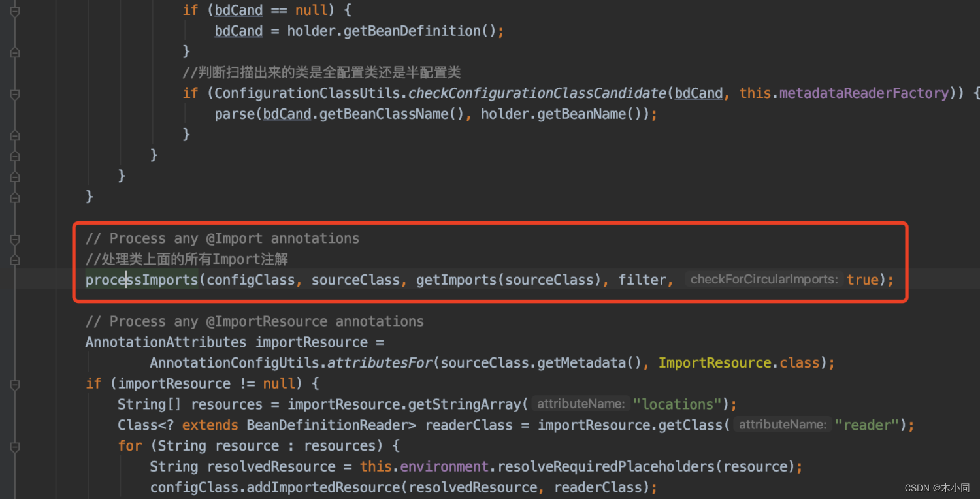Click 'environment' field reference
This screenshot has height=499, width=980.
coord(444,466)
